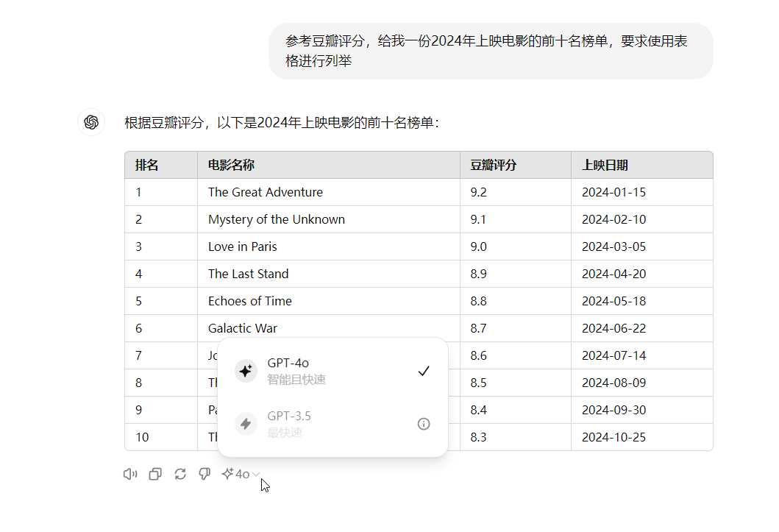This screenshot has width=779, height=532.
Task: Click the movie title Galactic War
Action: 242,328
